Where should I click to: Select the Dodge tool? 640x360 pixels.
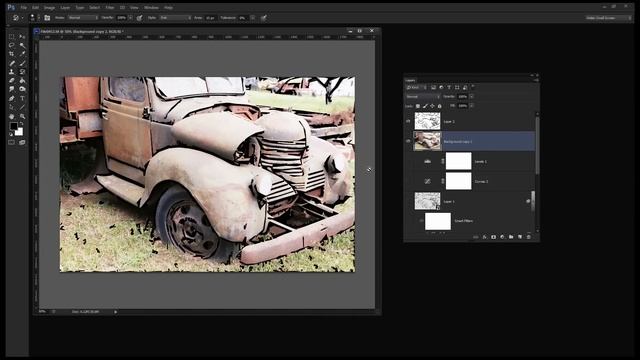point(22,89)
